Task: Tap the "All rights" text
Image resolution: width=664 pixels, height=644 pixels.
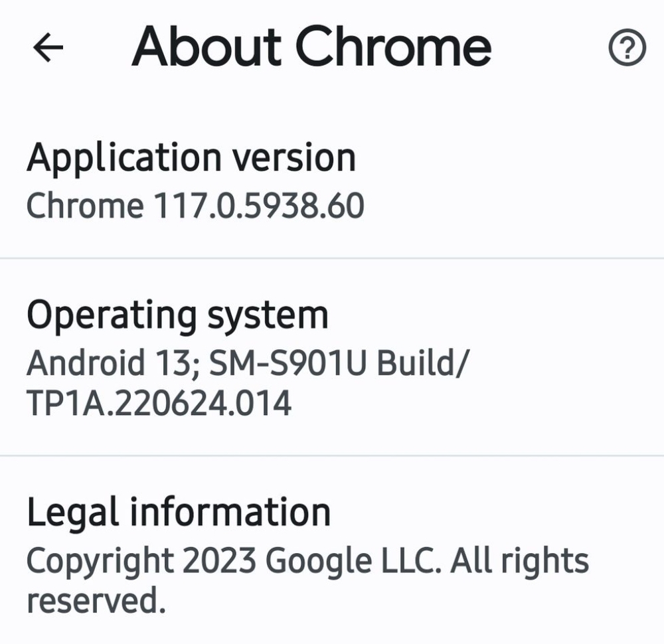Action: pos(520,561)
